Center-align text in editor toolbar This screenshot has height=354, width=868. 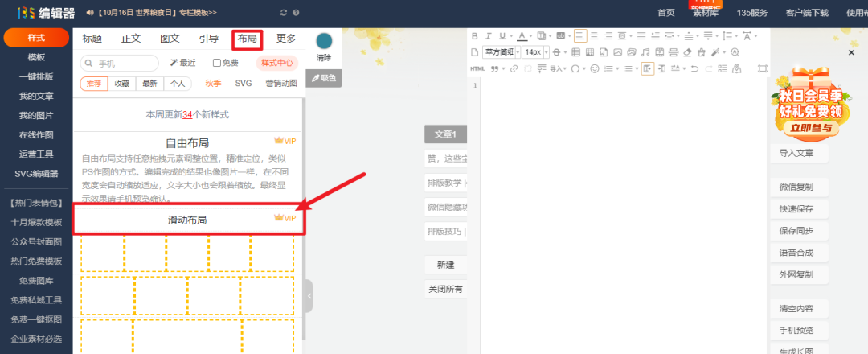[x=594, y=36]
